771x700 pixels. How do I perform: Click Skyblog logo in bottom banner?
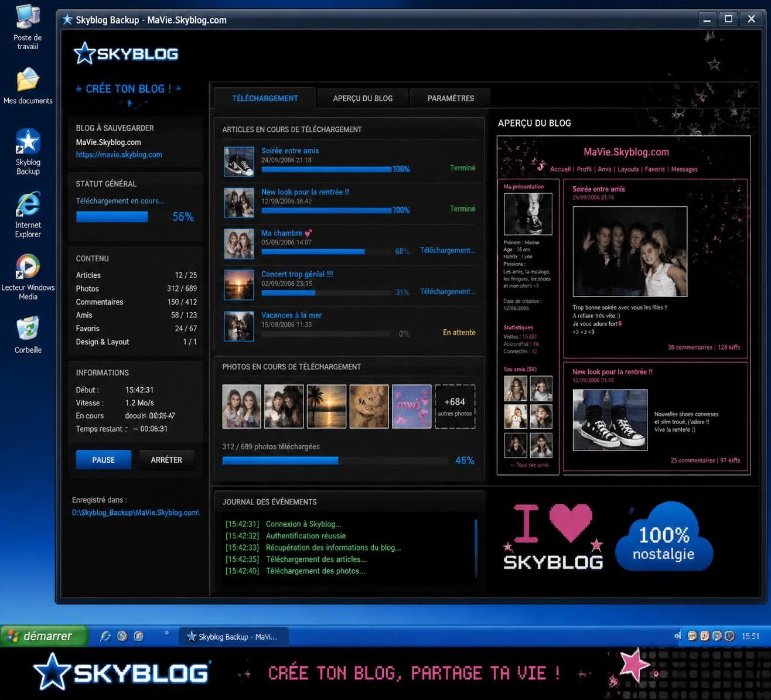[122, 672]
